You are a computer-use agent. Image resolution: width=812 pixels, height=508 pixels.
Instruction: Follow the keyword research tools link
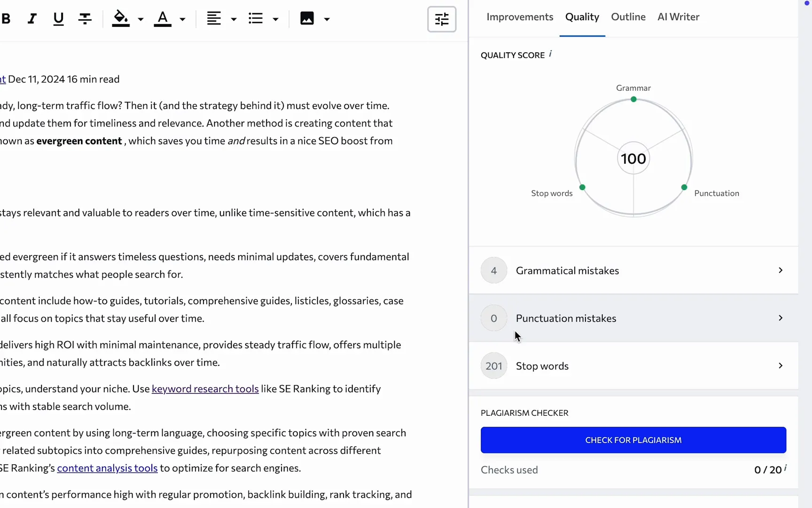pos(205,389)
